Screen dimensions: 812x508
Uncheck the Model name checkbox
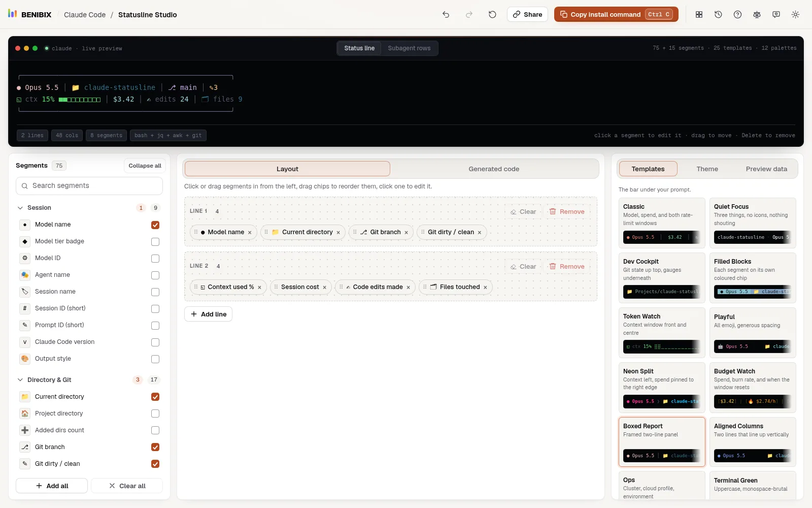155,225
